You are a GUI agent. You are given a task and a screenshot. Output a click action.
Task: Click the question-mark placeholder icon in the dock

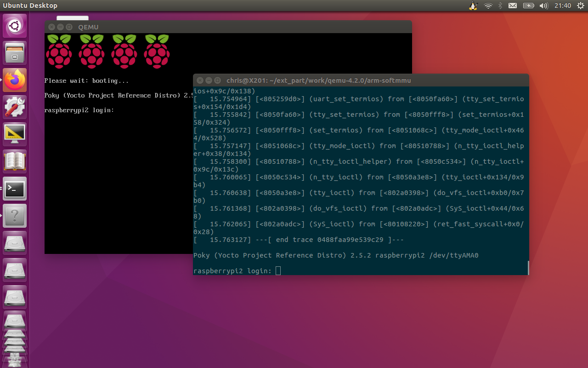click(x=14, y=216)
